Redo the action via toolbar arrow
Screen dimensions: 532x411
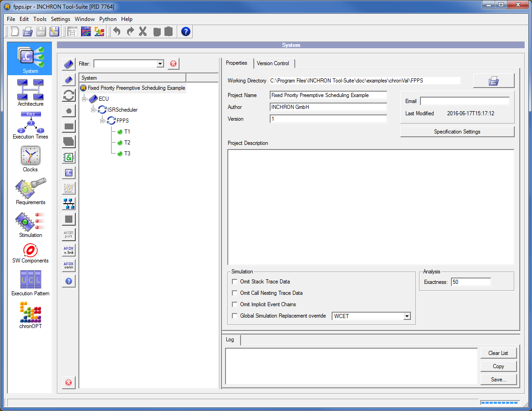click(130, 31)
